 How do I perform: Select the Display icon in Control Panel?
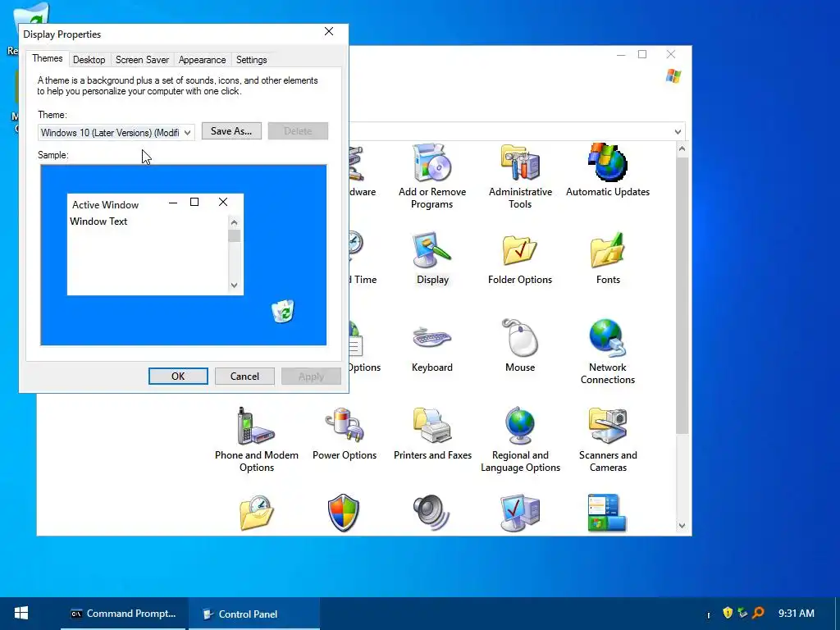click(x=432, y=258)
